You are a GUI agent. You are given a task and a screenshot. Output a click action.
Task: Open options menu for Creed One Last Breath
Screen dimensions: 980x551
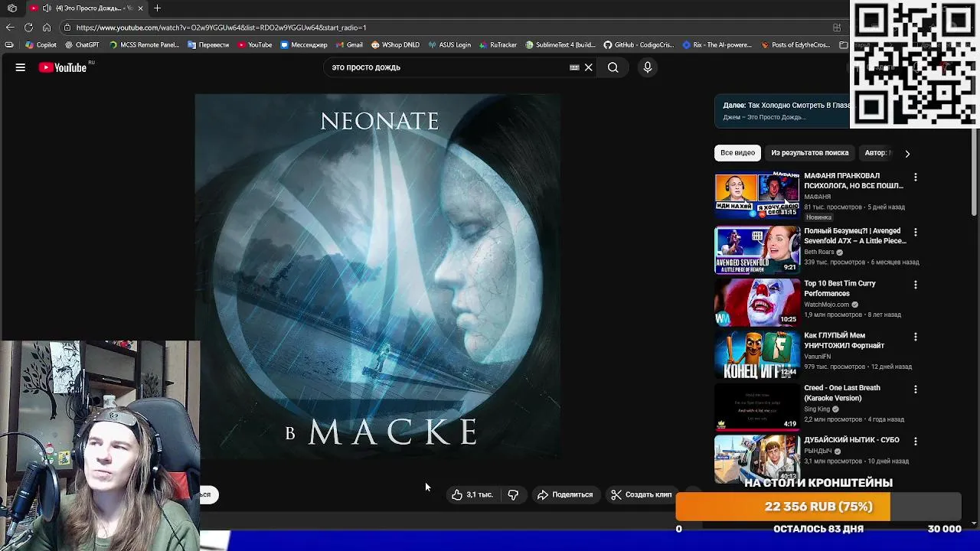point(915,389)
